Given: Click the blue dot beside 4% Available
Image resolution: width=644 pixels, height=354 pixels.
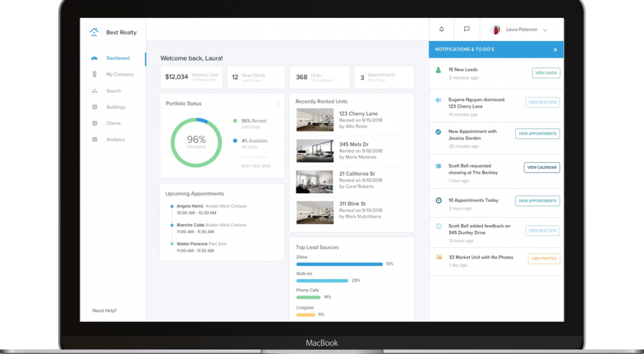Looking at the screenshot, I should pos(235,141).
